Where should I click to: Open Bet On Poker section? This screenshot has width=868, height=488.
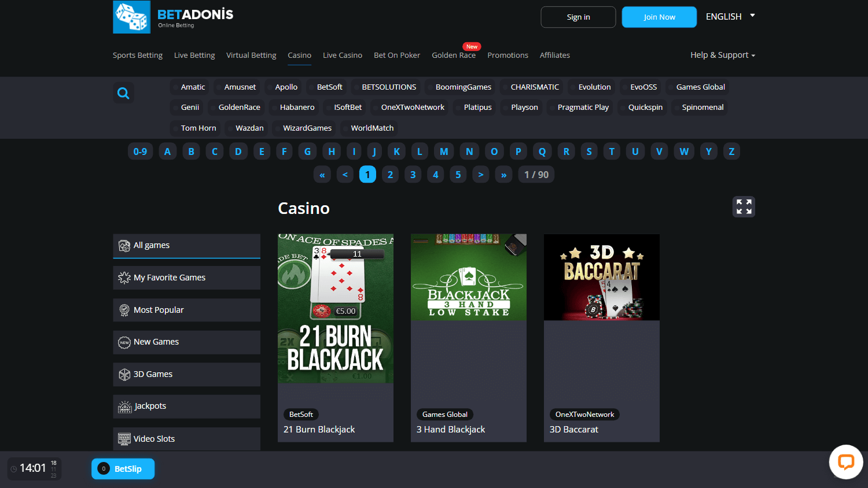click(397, 56)
